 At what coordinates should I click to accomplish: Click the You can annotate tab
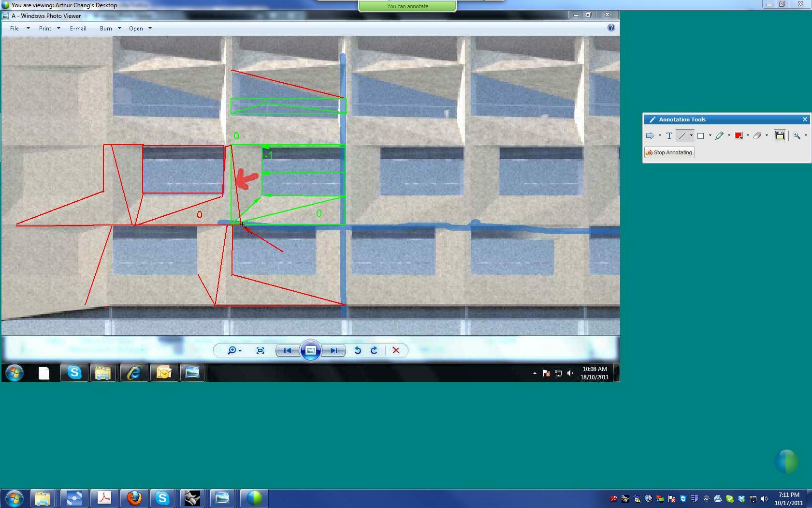click(x=407, y=6)
